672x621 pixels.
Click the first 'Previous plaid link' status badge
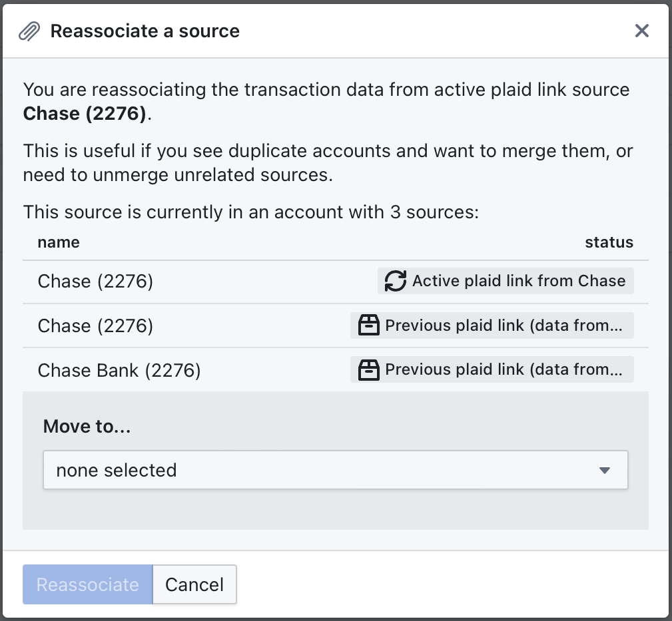coord(492,325)
